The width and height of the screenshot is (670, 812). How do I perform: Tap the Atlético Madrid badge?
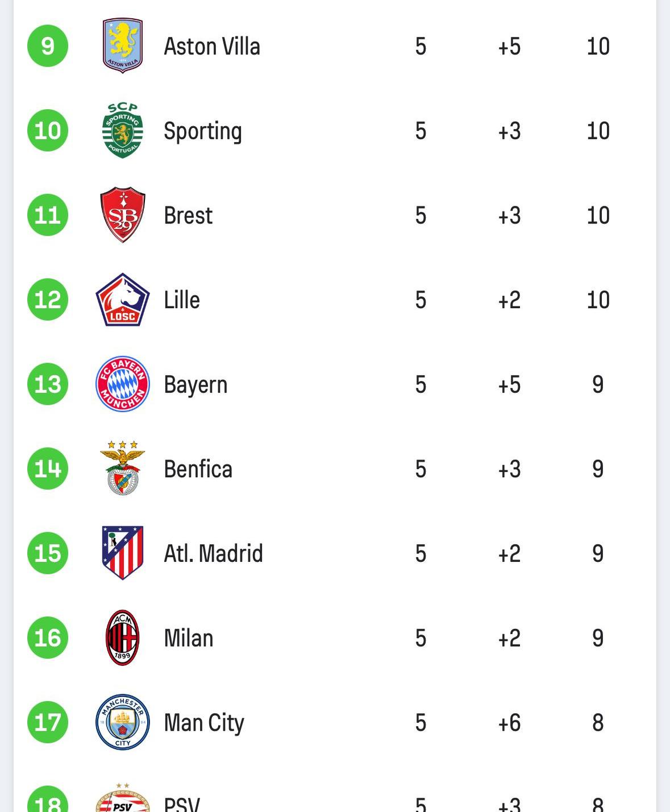pyautogui.click(x=122, y=553)
